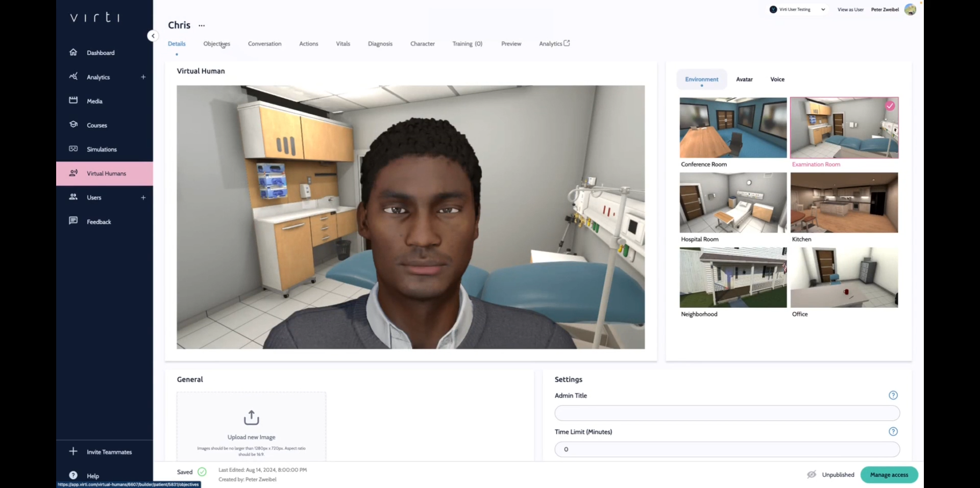Screen dimensions: 980x488
Task: Click the selected checkmark on Examination Room
Action: [x=890, y=106]
